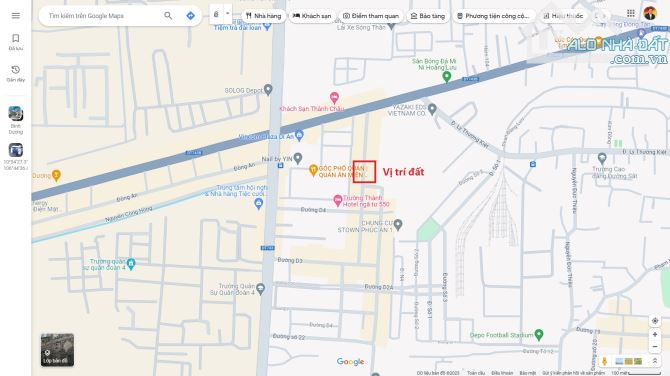Select the green Trường quân sự quân đoàn 4 pin
This screenshot has height=376, width=670.
coord(131,264)
